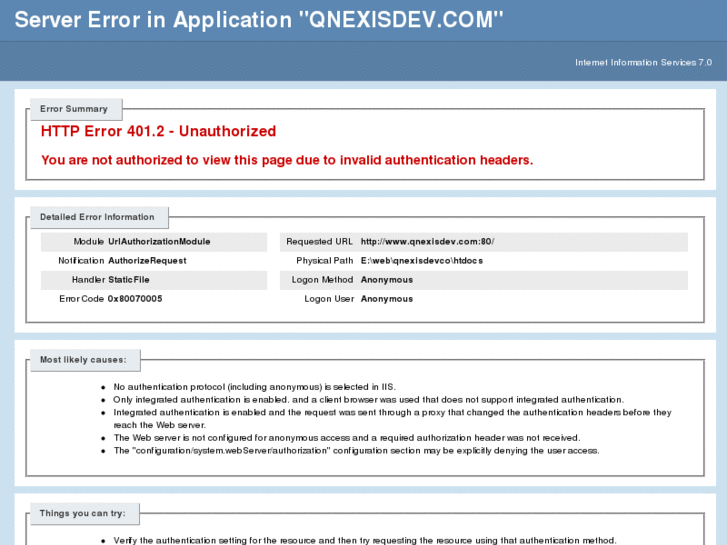Select the 'Things you can try:' section label
The height and width of the screenshot is (545, 727).
pos(83,513)
